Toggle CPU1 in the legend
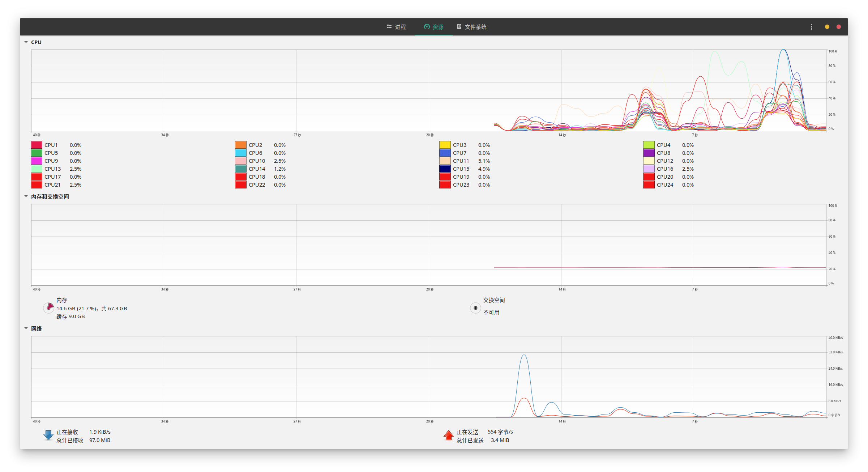868x472 pixels. (x=51, y=145)
